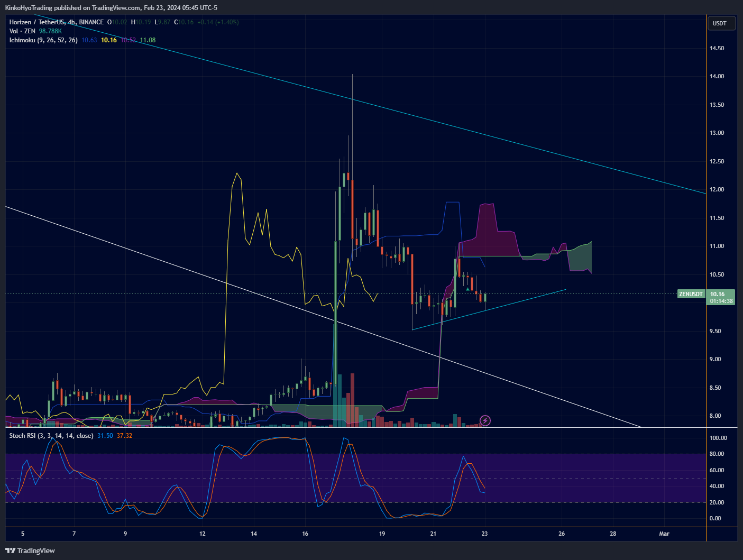Click the Ichimoku value 10.63
Image resolution: width=743 pixels, height=560 pixels.
(x=89, y=40)
